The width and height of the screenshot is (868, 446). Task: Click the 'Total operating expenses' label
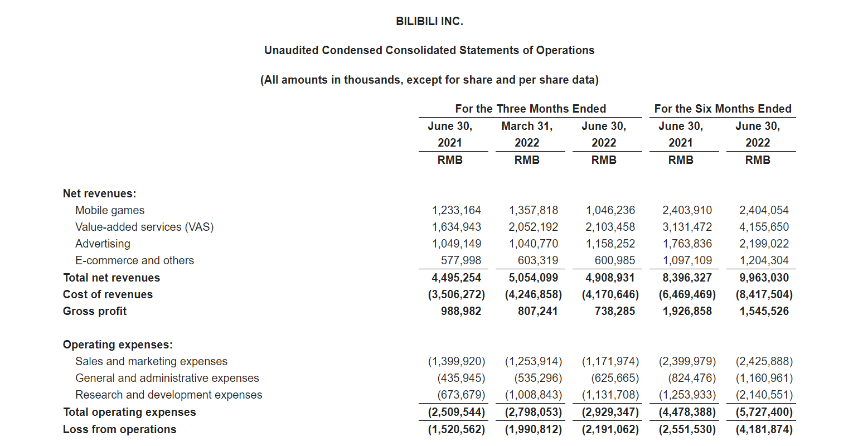pyautogui.click(x=129, y=412)
